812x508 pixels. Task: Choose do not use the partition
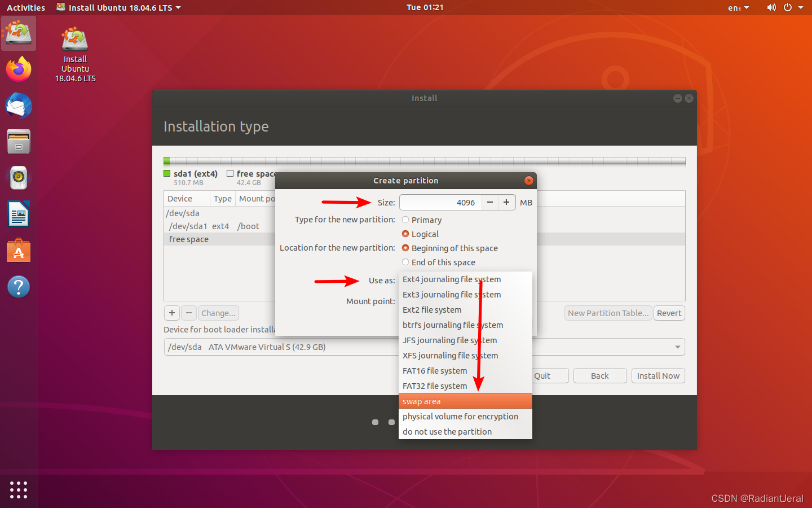pos(465,432)
